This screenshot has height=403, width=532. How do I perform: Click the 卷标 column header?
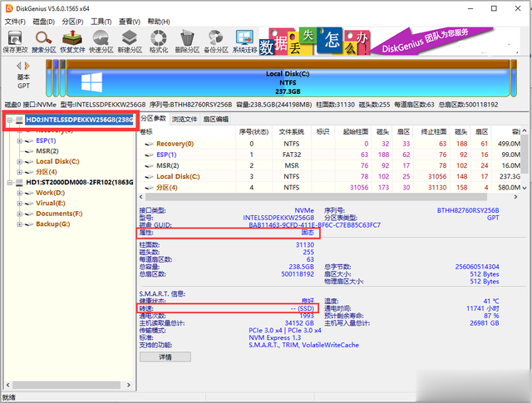[187, 131]
